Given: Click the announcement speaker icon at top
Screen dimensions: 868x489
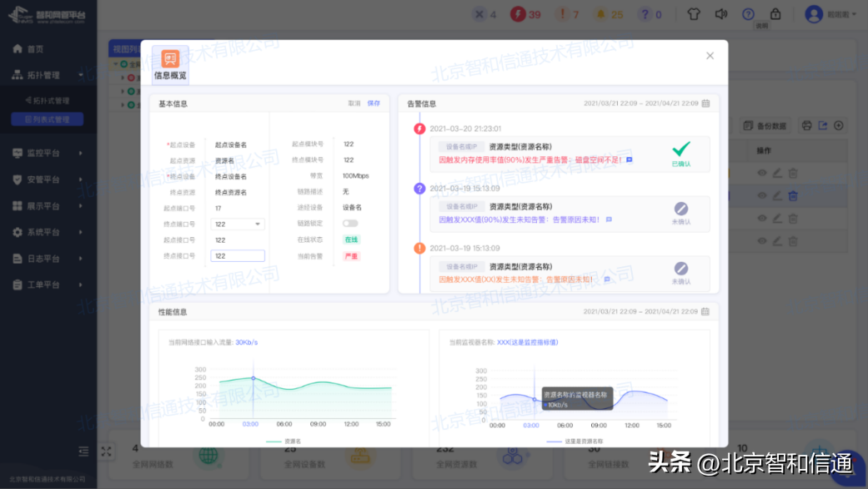Looking at the screenshot, I should pyautogui.click(x=721, y=13).
